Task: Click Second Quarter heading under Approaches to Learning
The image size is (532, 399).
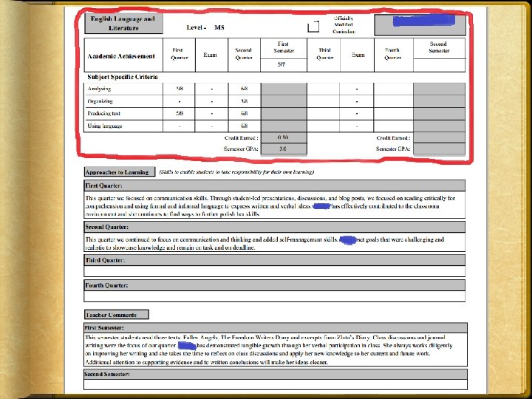Action: coord(274,227)
